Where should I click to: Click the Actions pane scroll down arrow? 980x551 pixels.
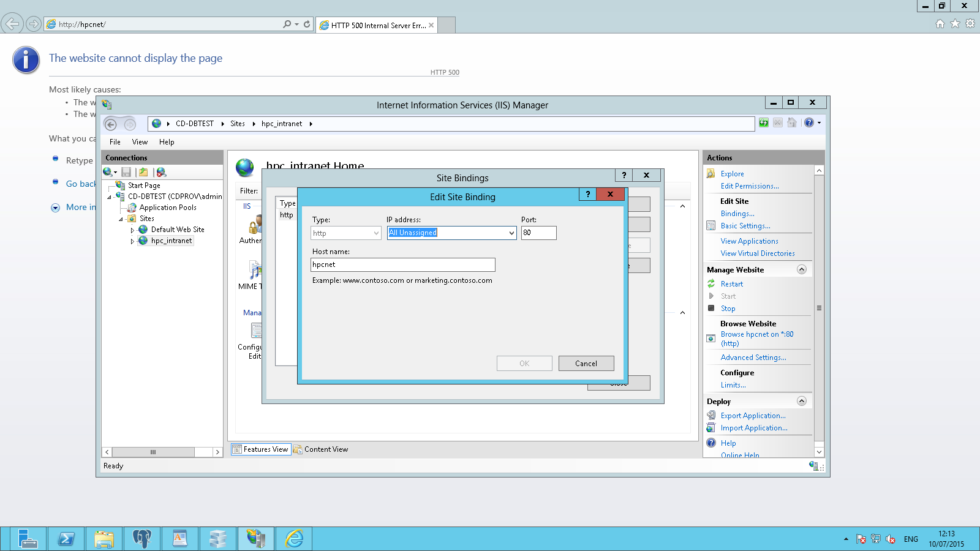(820, 452)
